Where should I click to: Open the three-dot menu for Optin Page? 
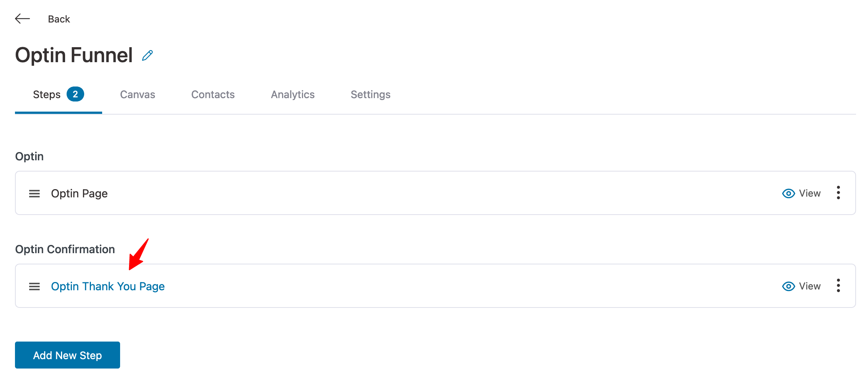click(x=838, y=193)
